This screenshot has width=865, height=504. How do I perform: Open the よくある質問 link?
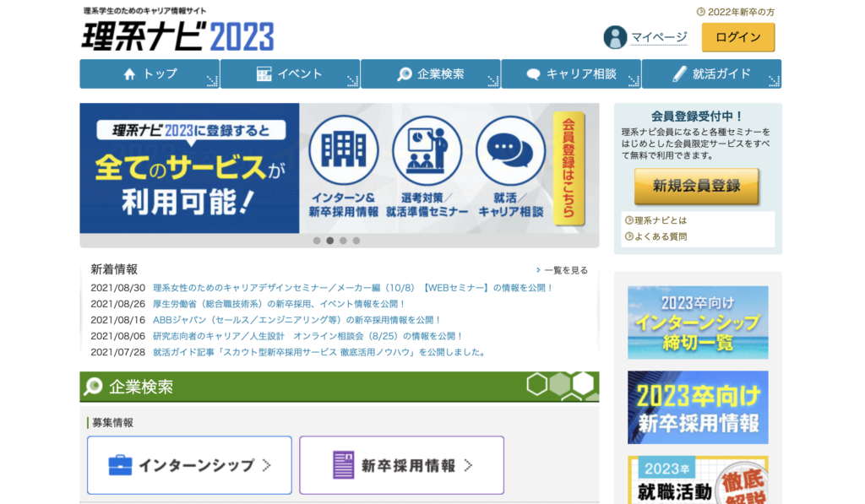click(x=661, y=236)
